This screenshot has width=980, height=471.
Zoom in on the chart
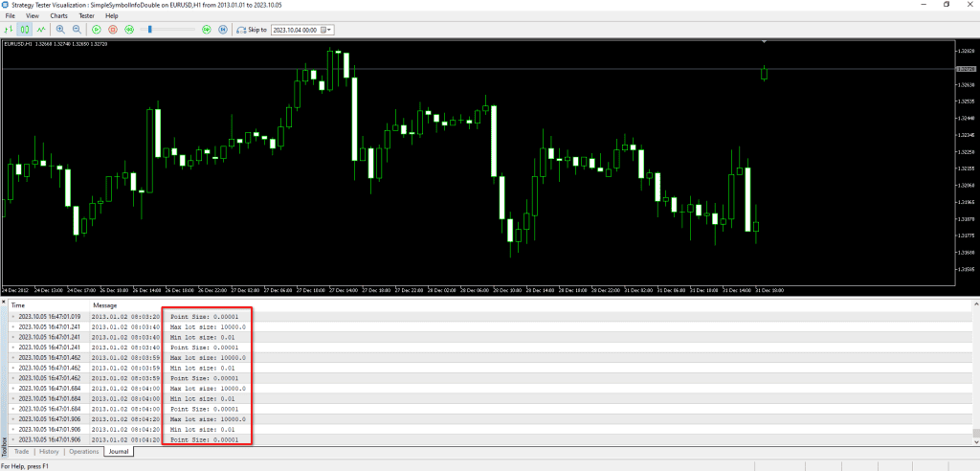pyautogui.click(x=60, y=29)
